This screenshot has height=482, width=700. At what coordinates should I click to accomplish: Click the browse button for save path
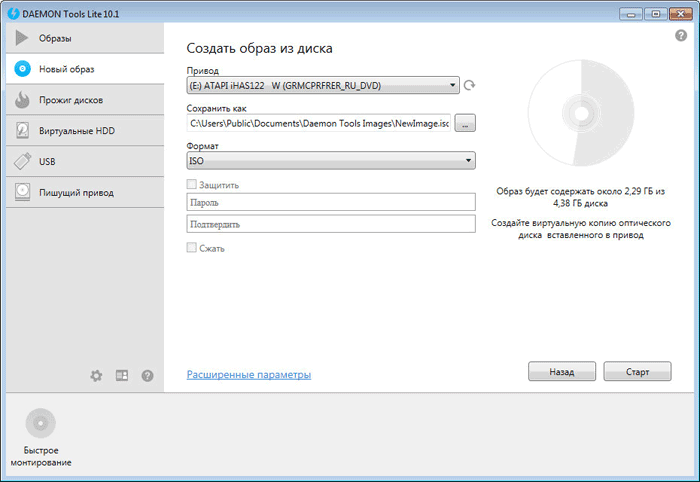[x=465, y=123]
